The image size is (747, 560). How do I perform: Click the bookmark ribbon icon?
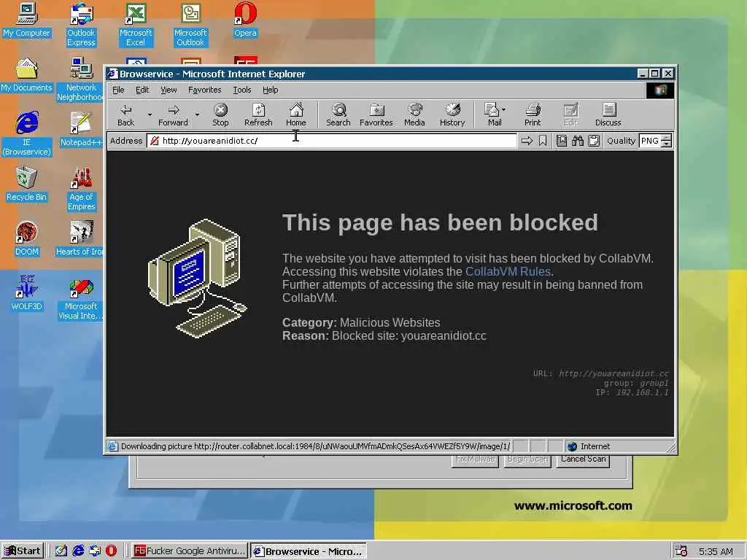pyautogui.click(x=543, y=141)
